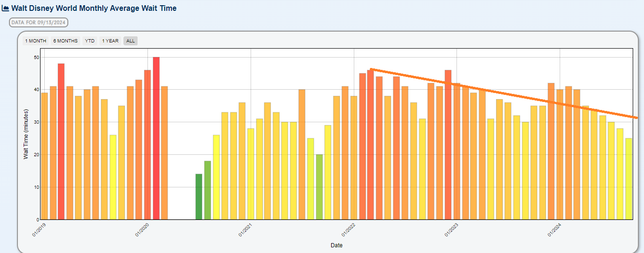
Task: Switch range to 6 MONTHS
Action: click(65, 41)
